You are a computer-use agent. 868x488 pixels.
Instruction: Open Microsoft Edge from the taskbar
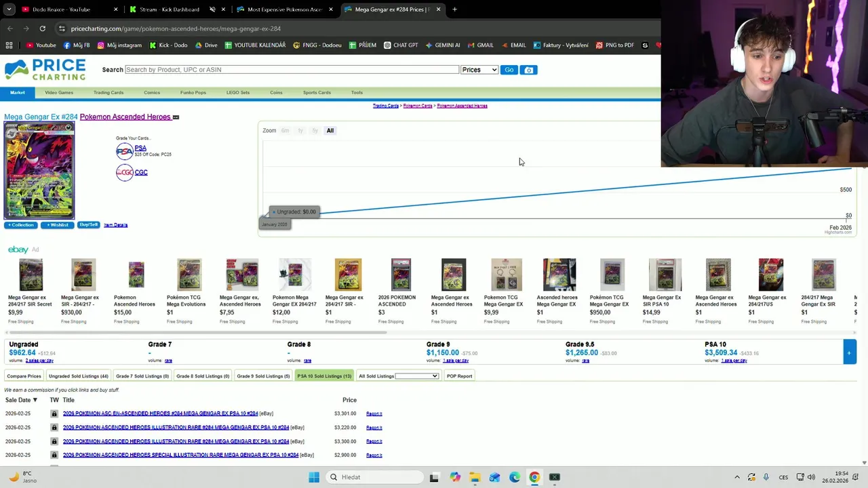coord(515,477)
